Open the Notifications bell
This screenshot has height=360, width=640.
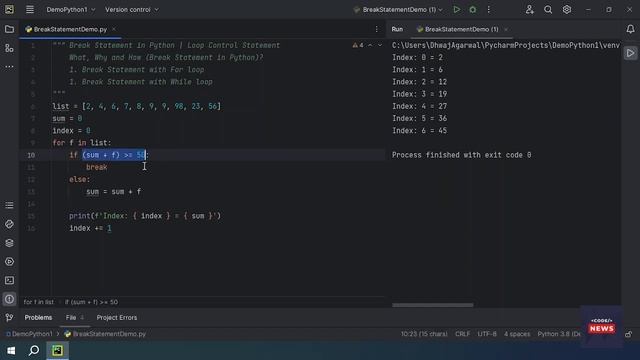coord(631,29)
